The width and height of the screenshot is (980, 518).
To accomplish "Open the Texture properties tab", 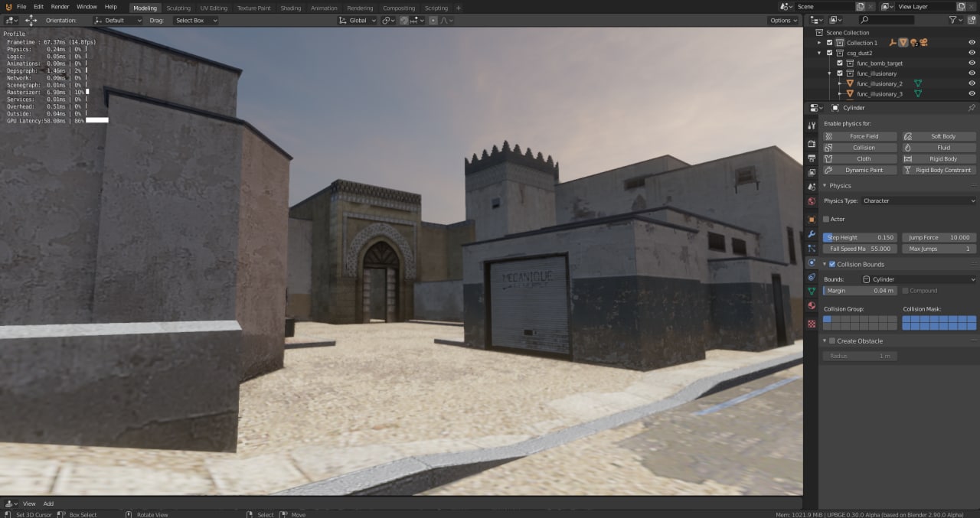I will 812,324.
